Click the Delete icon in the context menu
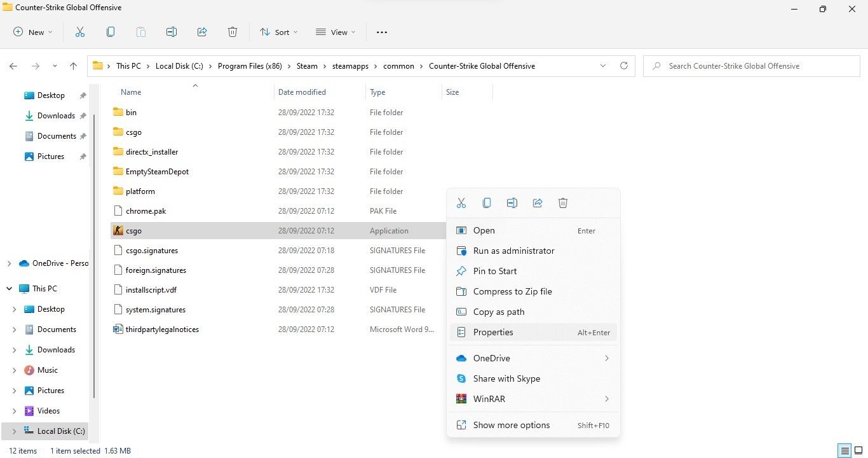Viewport: 868px width, 458px height. pos(562,203)
